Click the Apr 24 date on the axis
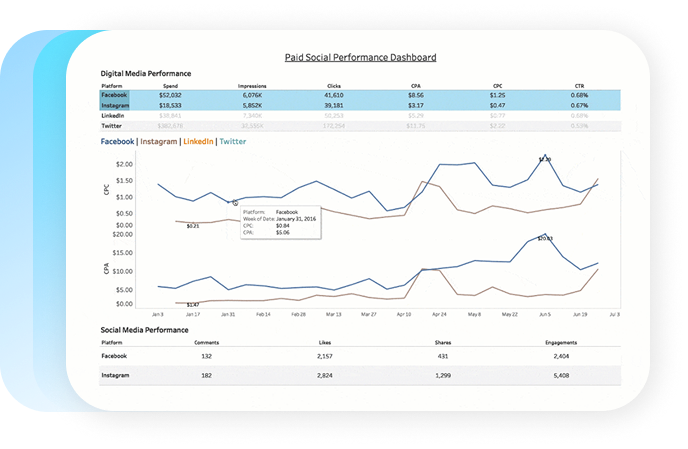The width and height of the screenshot is (688, 449). point(438,313)
